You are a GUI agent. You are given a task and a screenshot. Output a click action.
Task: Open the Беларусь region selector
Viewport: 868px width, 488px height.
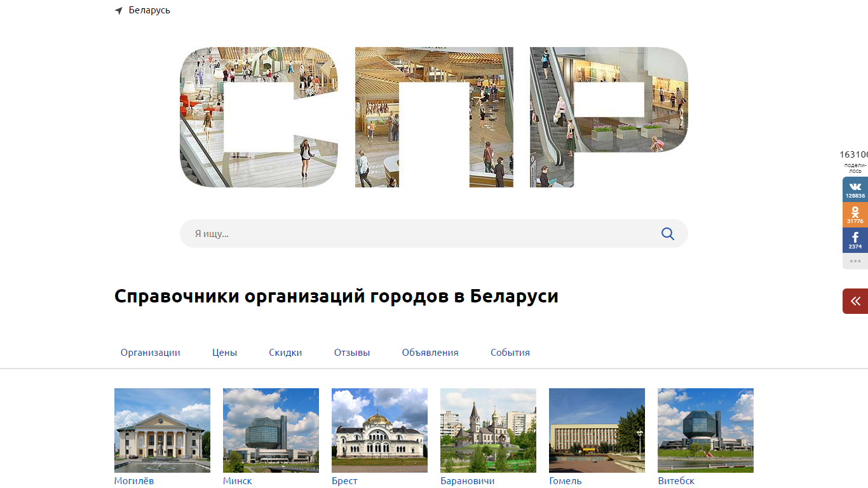pos(149,10)
